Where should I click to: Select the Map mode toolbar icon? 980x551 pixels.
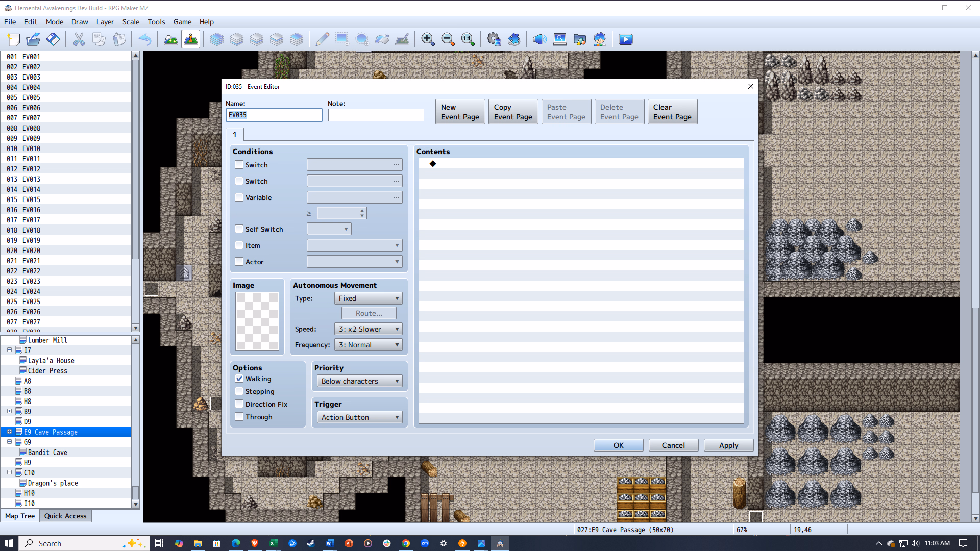point(170,39)
